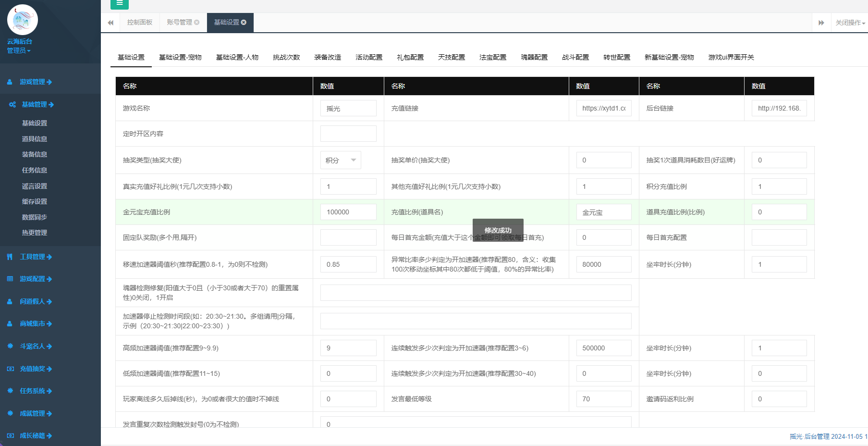
Task: Close the 基础设置 tab via its x icon
Action: click(x=244, y=23)
